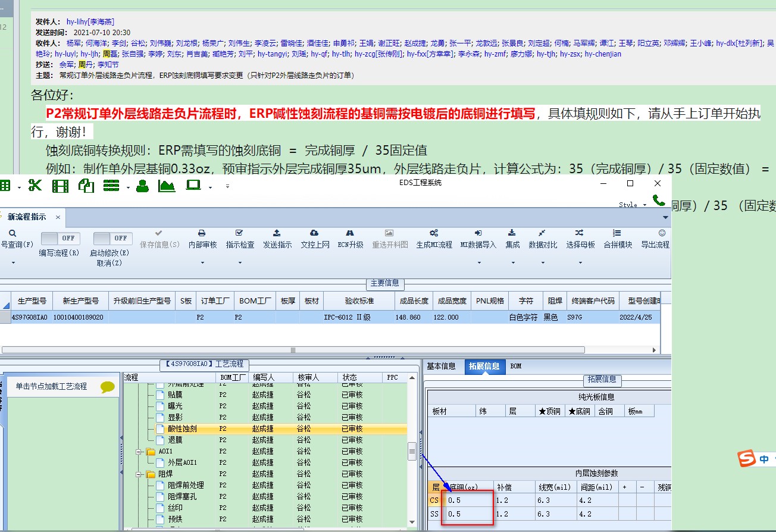776x532 pixels.
Task: Open dropdown arrow under 集成
Action: [512, 262]
